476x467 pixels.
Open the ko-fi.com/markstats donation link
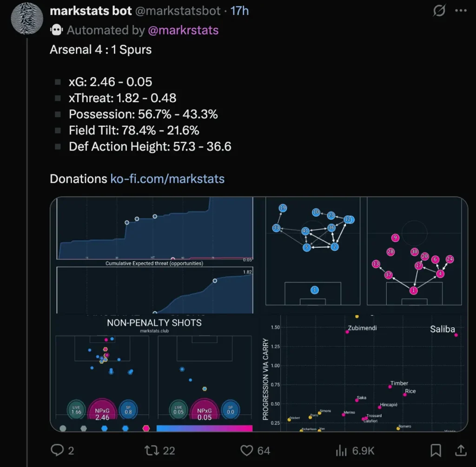(x=167, y=179)
